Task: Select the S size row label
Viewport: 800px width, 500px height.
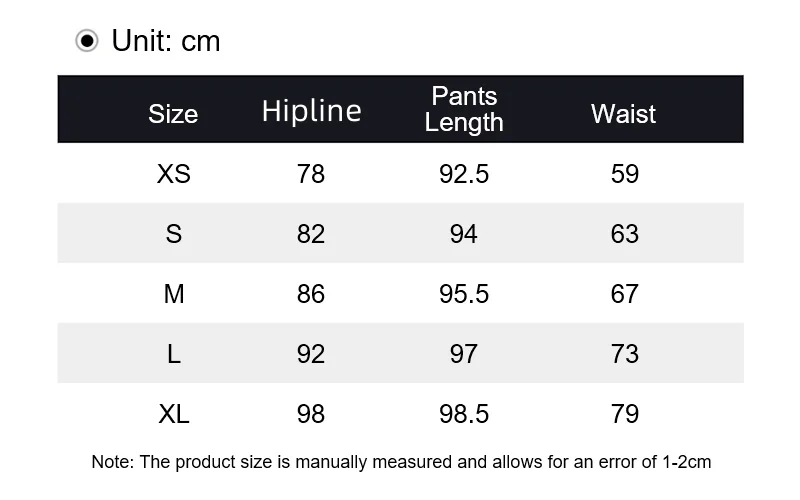Action: (x=174, y=234)
